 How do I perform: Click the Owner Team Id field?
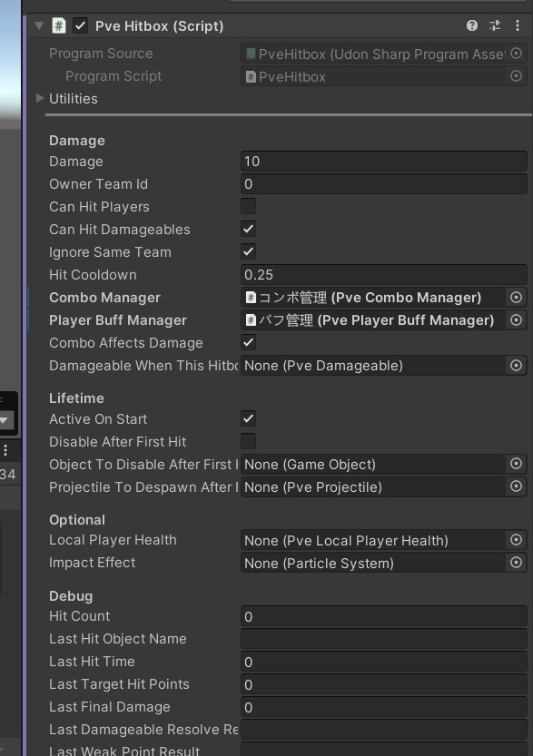click(384, 183)
